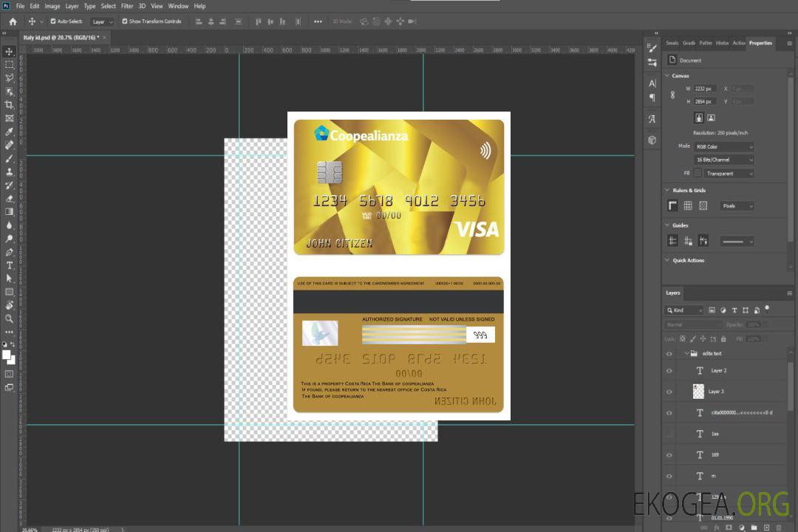Click the foreground color swatch
The width and height of the screenshot is (798, 532).
(7, 355)
